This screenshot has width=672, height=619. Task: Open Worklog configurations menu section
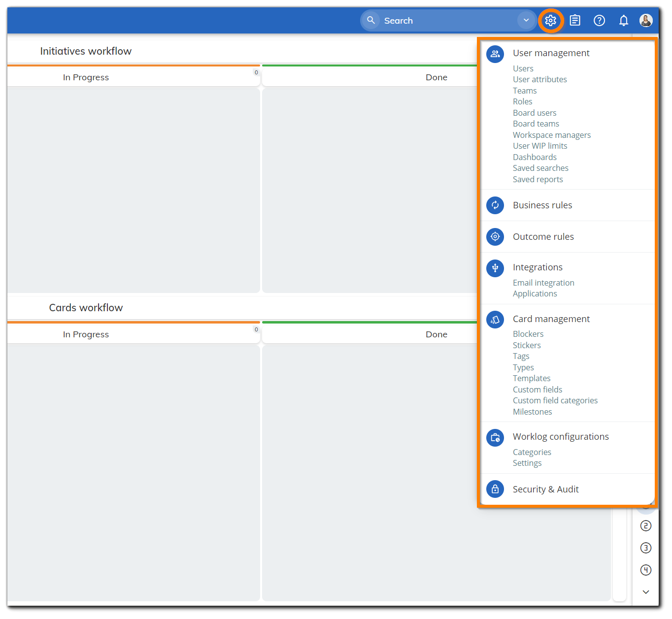click(x=560, y=437)
